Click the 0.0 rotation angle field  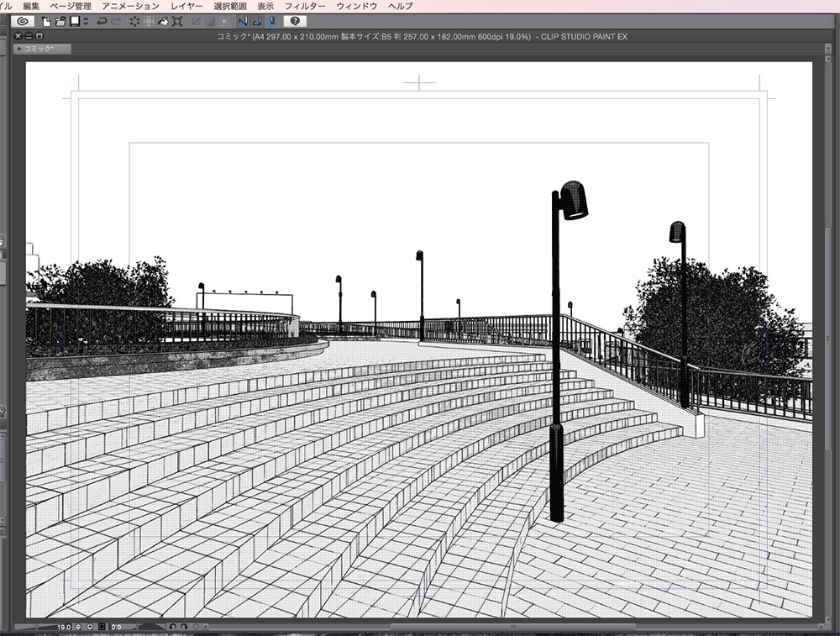click(x=116, y=627)
